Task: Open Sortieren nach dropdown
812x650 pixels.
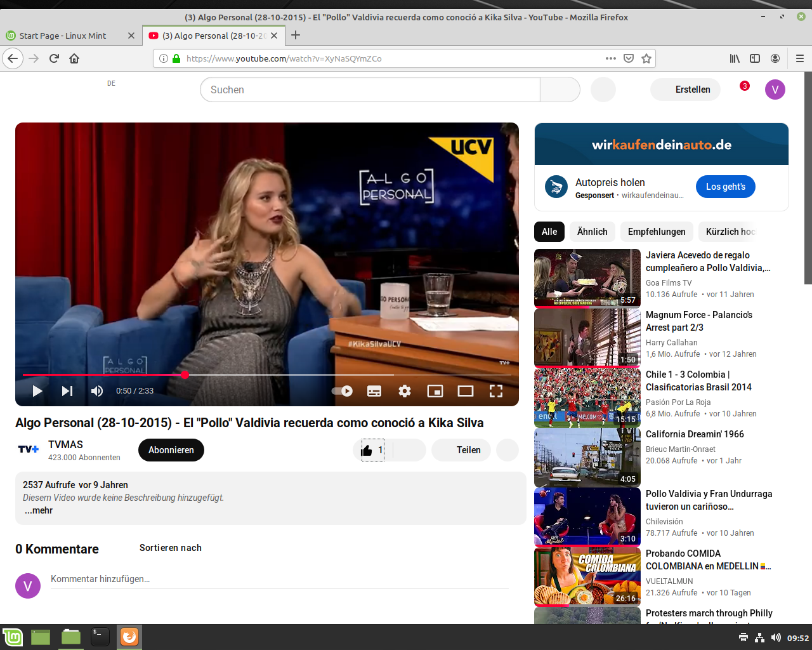Action: 171,548
